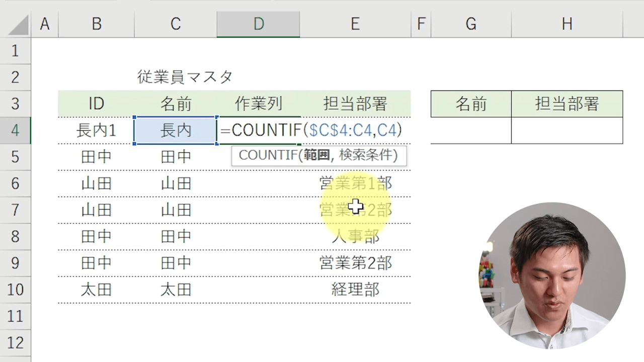Select column G header
644x362 pixels.
click(471, 24)
